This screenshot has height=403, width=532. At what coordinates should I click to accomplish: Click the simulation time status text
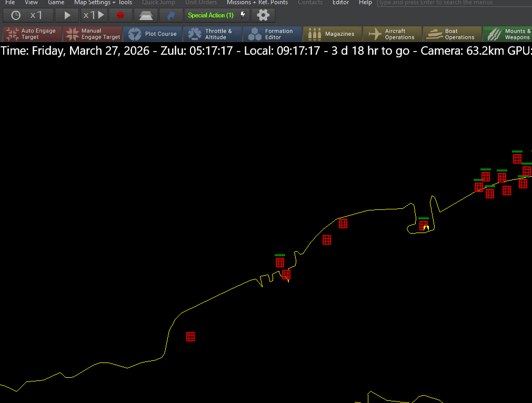[266, 51]
